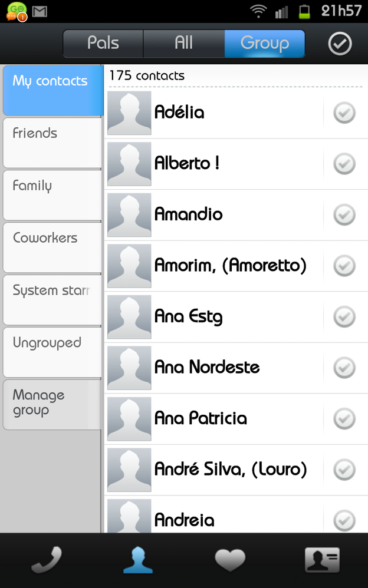Select the Friends group
Viewport: 368px width, 588px height.
tap(52, 142)
